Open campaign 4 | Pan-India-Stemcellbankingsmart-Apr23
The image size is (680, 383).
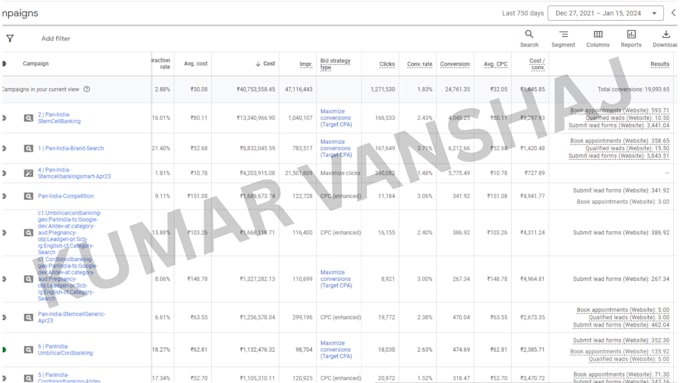point(74,173)
